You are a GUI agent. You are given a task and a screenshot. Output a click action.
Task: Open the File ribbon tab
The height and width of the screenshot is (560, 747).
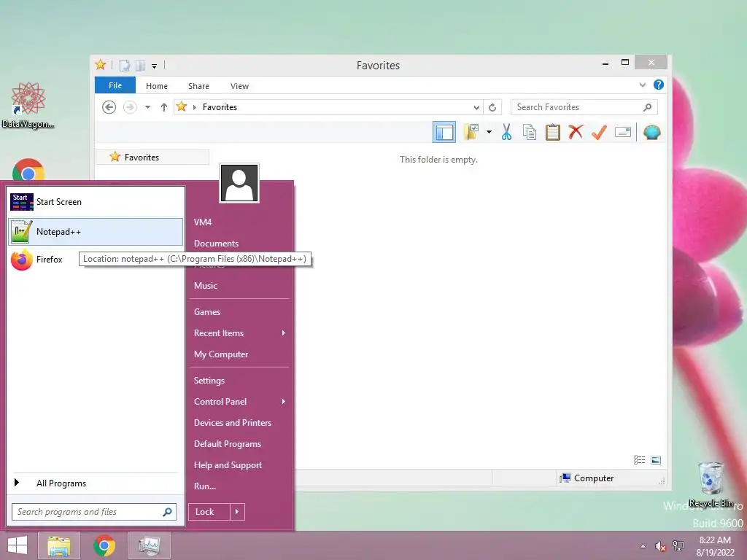coord(115,85)
